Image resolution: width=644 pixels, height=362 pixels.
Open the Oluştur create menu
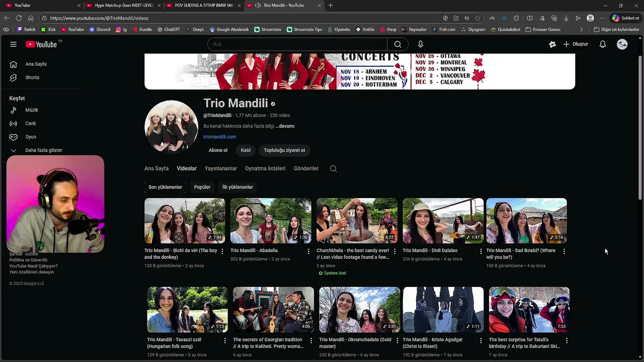tap(576, 44)
